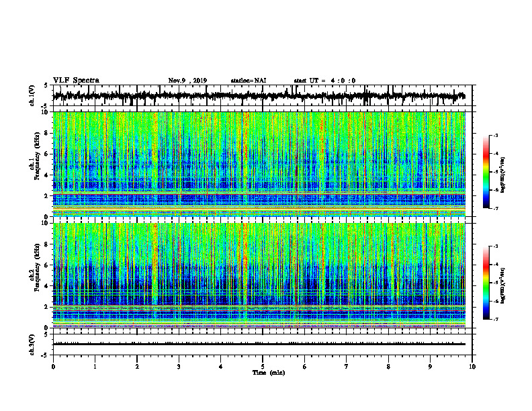Screen dimensions: 532x411
Task: Click the ch.1 color scale bar
Action: [486, 172]
